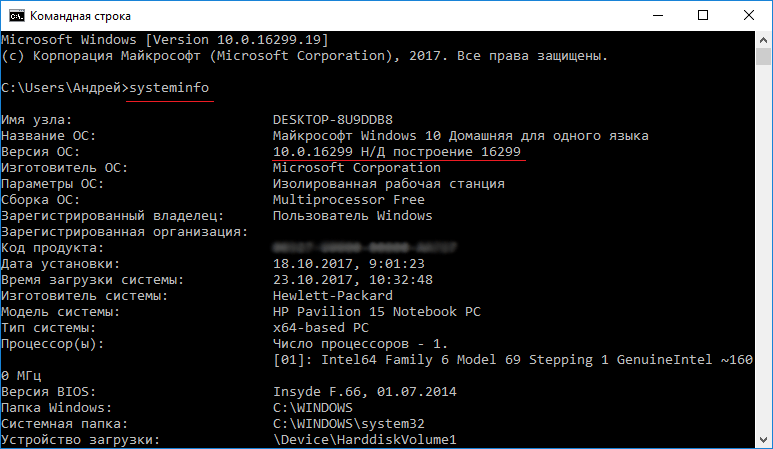Screen dimensions: 773x449
Task: Click value 'Изолированная рабочая станция'
Action: pyautogui.click(x=389, y=184)
